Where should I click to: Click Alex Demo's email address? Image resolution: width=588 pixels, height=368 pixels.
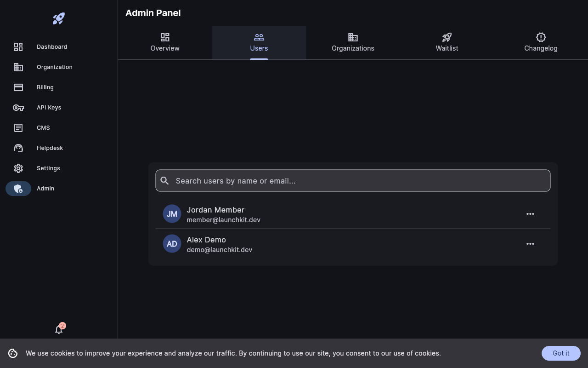click(219, 249)
